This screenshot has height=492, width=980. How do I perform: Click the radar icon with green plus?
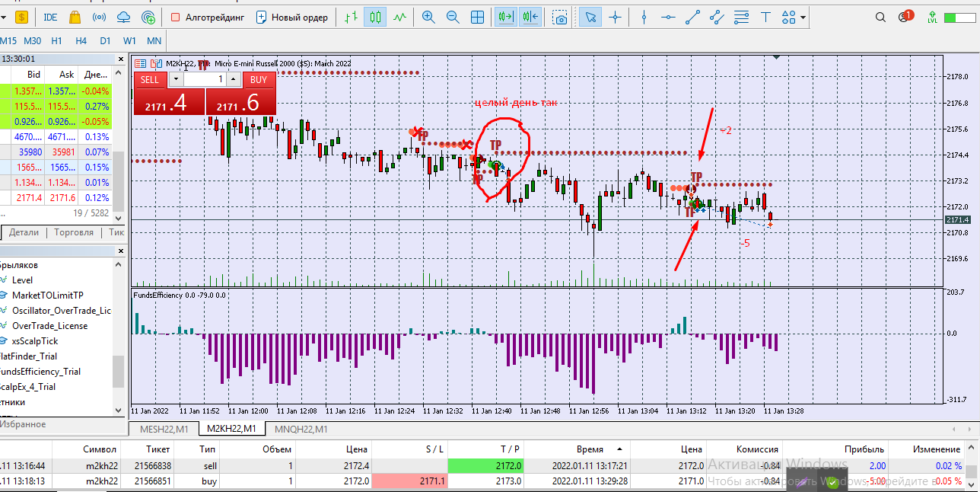tap(148, 17)
